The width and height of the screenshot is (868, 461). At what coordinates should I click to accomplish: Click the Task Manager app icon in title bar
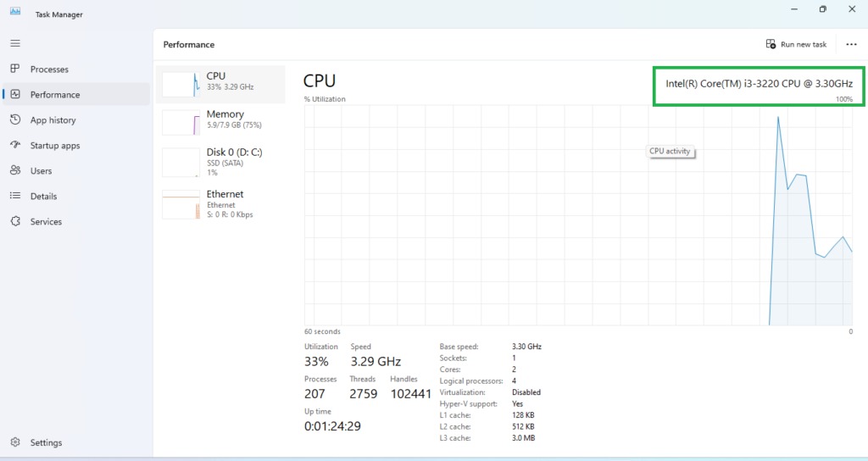coord(15,11)
